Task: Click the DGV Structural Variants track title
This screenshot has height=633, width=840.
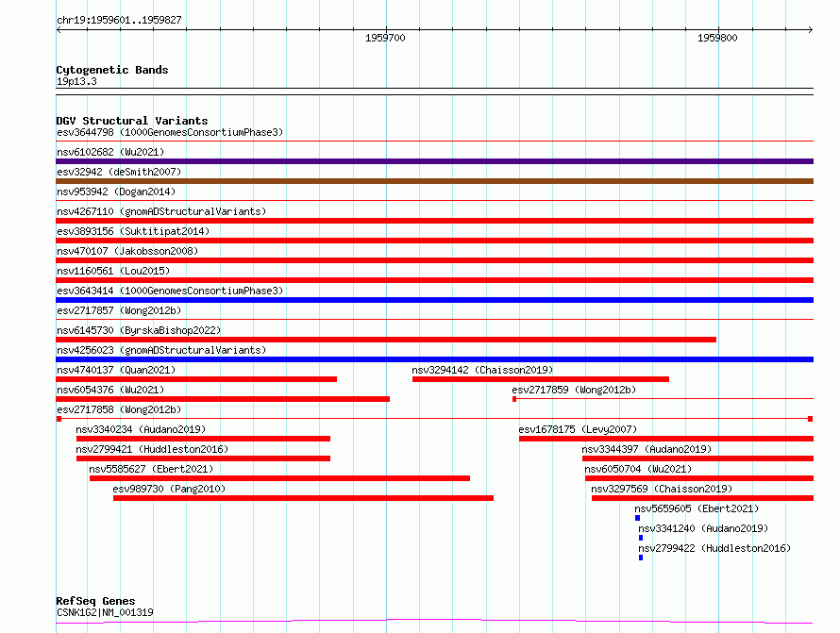Action: click(x=132, y=121)
